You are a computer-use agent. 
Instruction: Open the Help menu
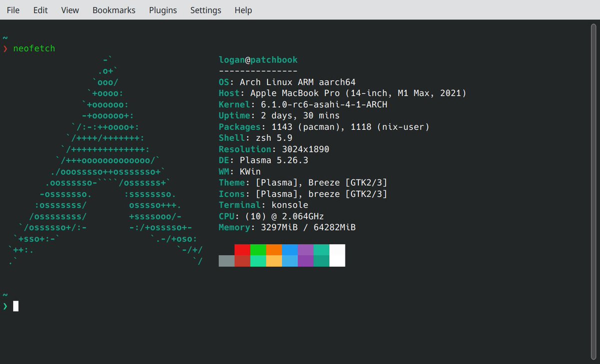pyautogui.click(x=243, y=10)
